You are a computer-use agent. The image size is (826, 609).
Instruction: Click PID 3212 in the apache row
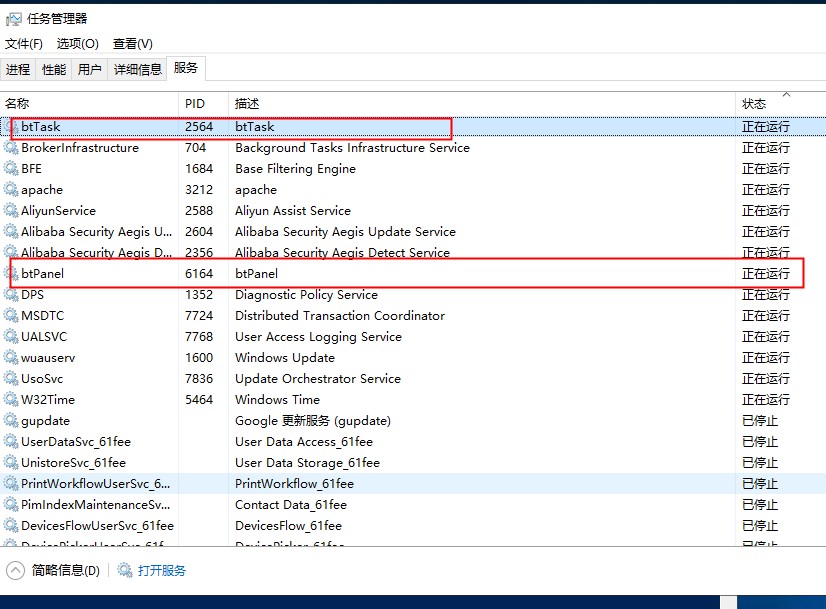(199, 190)
